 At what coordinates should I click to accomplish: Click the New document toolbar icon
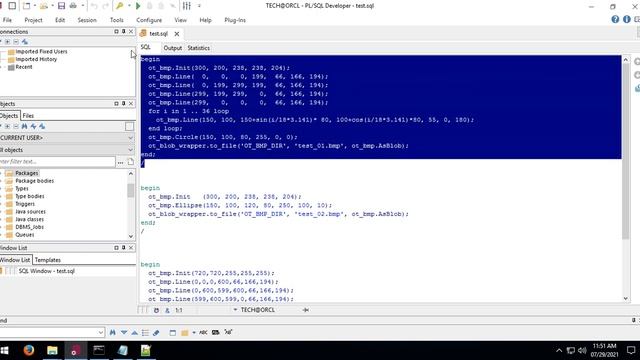pos(27,6)
